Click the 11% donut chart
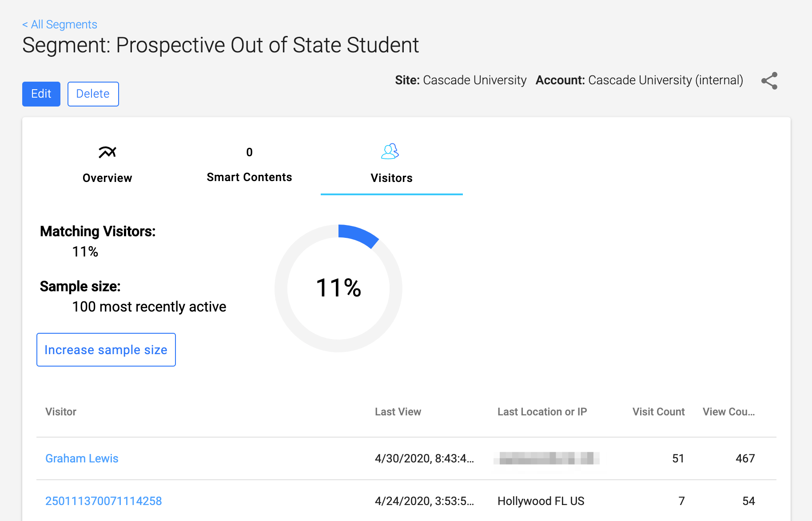The width and height of the screenshot is (812, 521). [x=338, y=288]
